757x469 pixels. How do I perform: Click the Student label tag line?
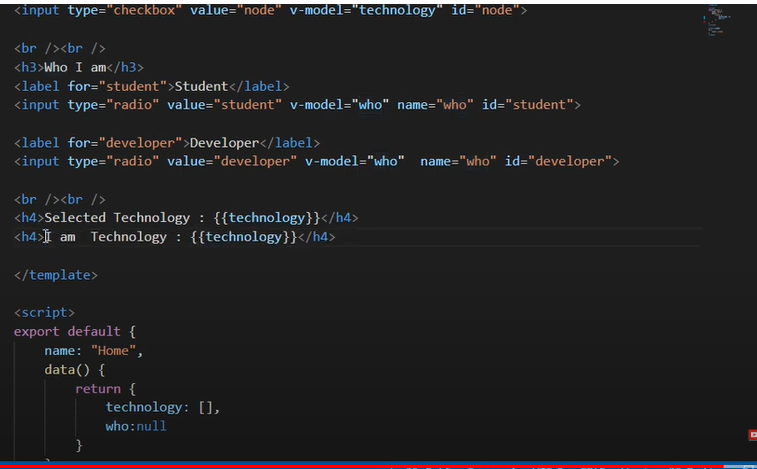[x=152, y=86]
